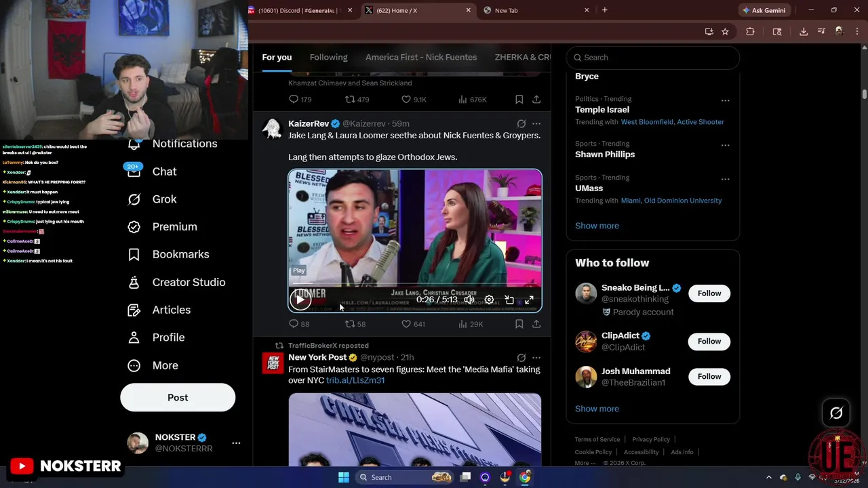Open Chrome media controls icon
The image size is (868, 488).
coord(821,31)
